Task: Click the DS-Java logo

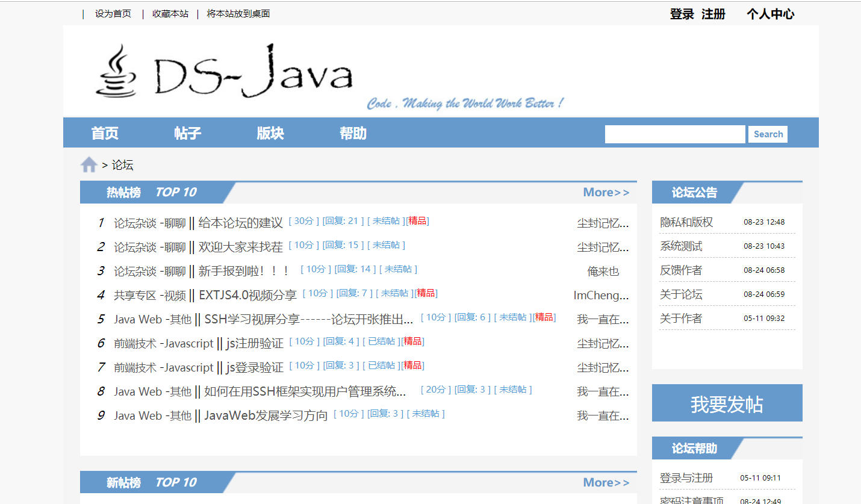Action: point(224,71)
